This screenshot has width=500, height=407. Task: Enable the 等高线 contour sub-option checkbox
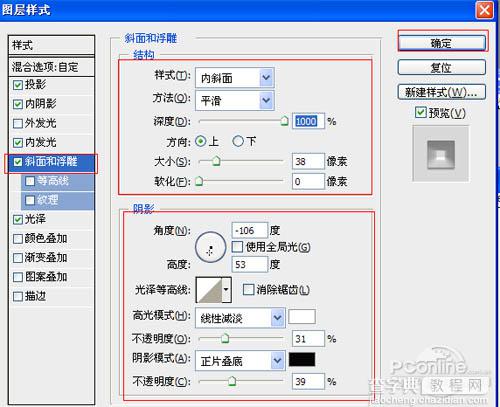pos(30,181)
